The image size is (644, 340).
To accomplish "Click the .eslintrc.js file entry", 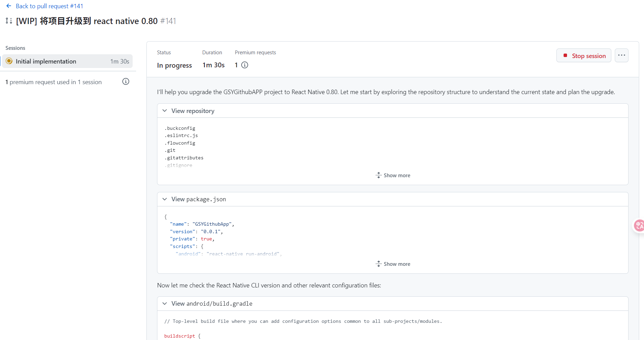I will click(x=181, y=136).
